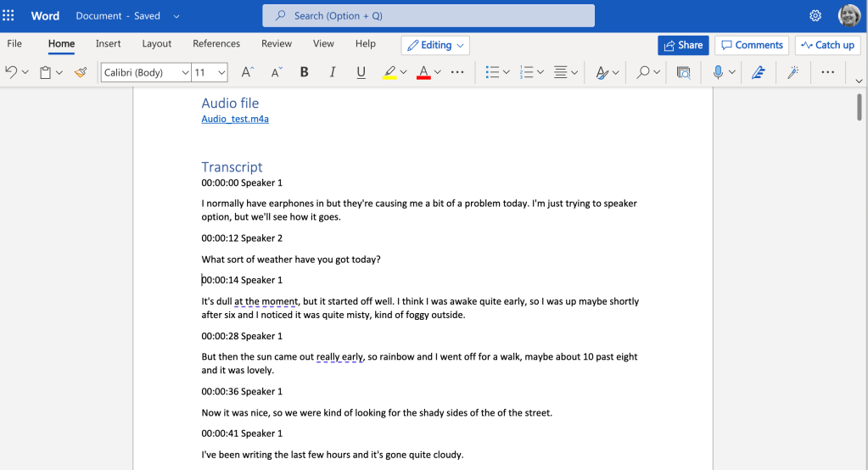Viewport: 868px width, 470px height.
Task: Click the Undo arrow icon
Action: (11, 73)
